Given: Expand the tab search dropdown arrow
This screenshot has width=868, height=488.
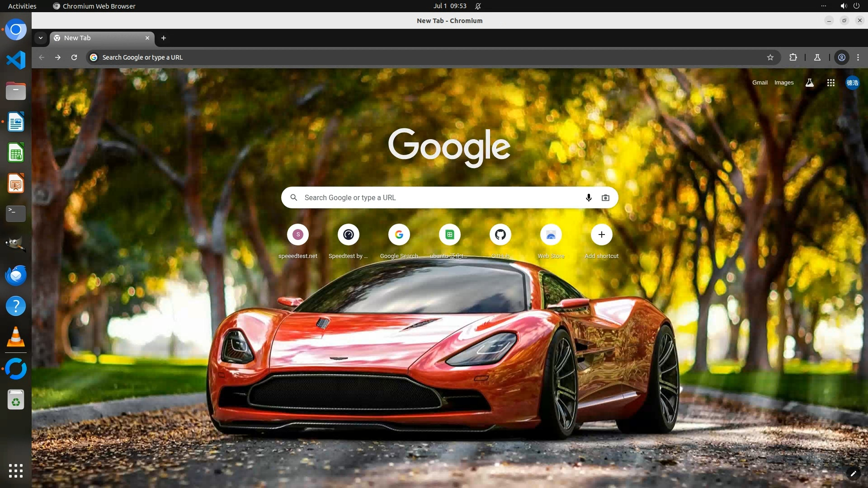Looking at the screenshot, I should click(41, 38).
